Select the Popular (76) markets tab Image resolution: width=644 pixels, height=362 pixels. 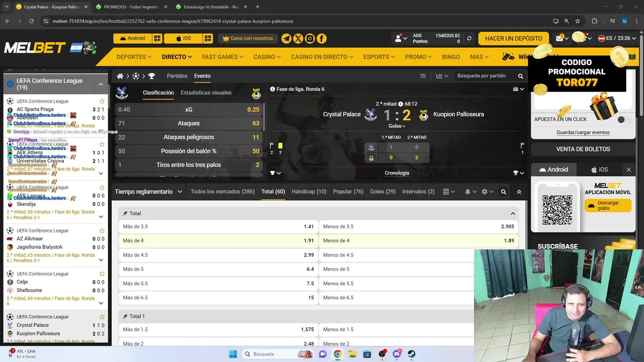(348, 192)
